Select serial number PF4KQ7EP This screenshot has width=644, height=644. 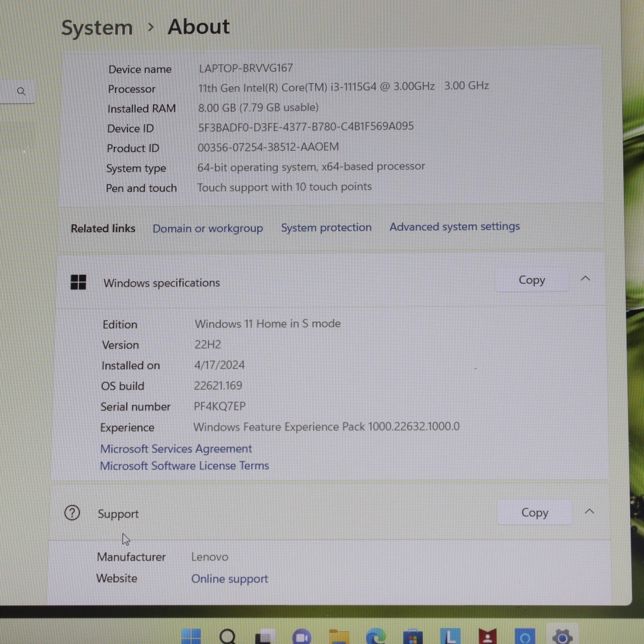(219, 406)
